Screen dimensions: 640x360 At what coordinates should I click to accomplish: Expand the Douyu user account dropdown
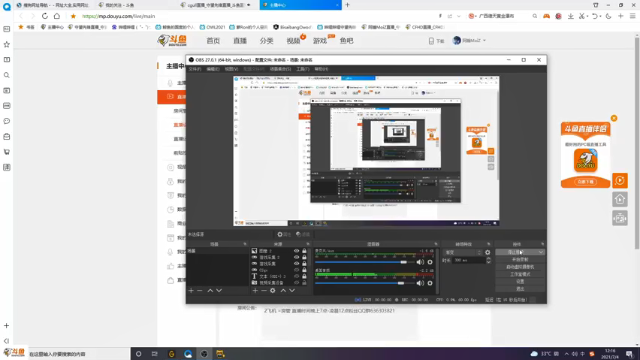coord(484,40)
